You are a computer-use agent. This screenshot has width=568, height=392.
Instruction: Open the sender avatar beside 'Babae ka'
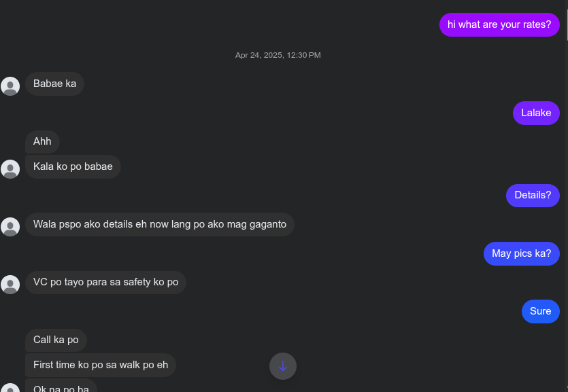pyautogui.click(x=10, y=86)
